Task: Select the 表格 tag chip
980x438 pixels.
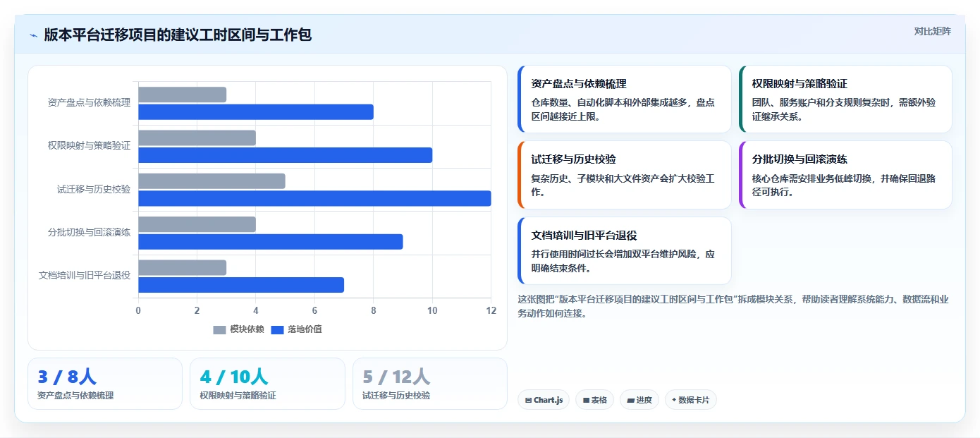Action: [595, 400]
